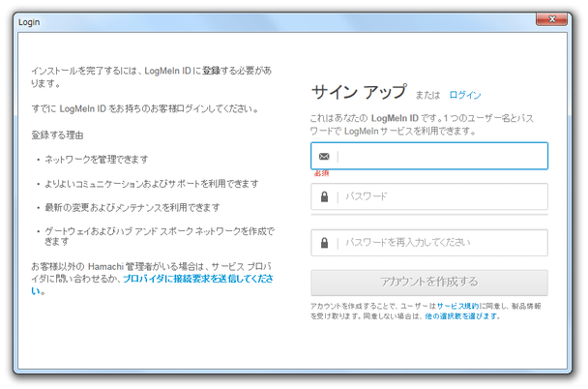The width and height of the screenshot is (588, 389).
Task: Click the アカウントを作成する button
Action: (x=429, y=283)
